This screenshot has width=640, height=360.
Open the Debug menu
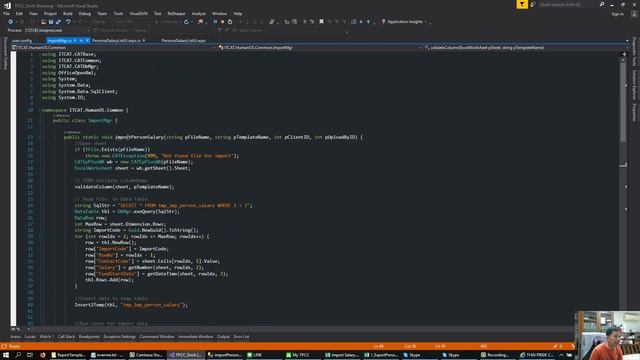pyautogui.click(x=84, y=13)
